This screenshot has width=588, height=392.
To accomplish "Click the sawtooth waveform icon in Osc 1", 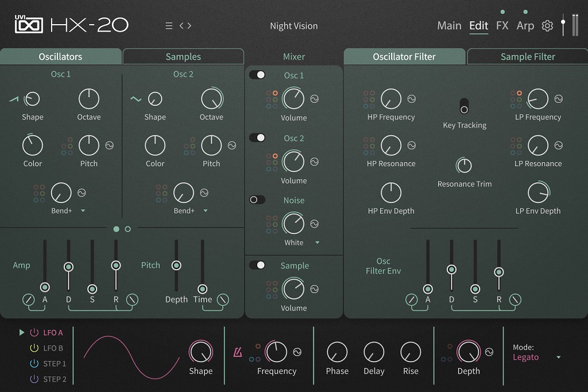I will point(14,99).
